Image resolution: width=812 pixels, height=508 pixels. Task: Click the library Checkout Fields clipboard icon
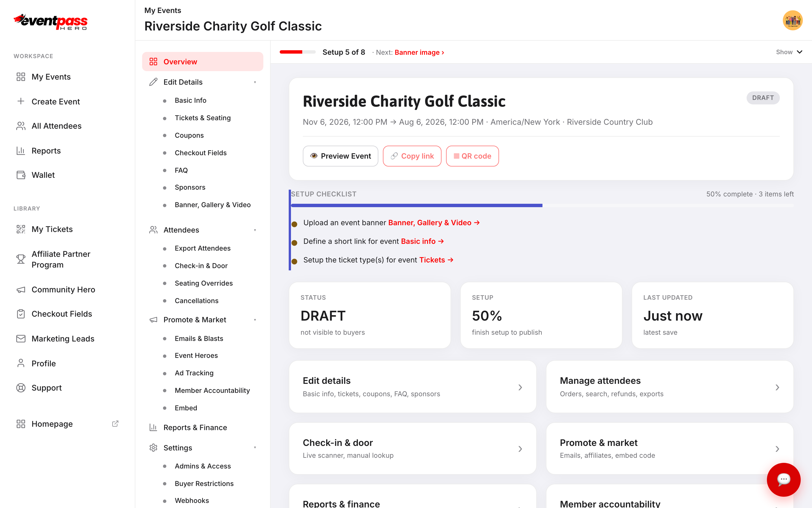pos(21,314)
